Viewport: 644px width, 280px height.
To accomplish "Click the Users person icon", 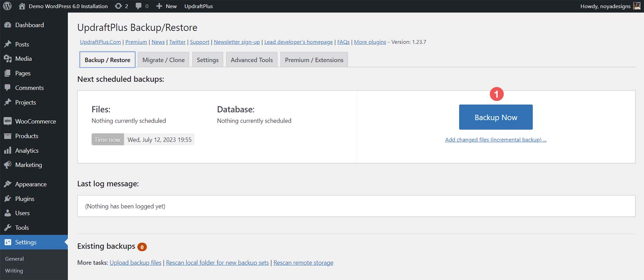I will [x=8, y=213].
